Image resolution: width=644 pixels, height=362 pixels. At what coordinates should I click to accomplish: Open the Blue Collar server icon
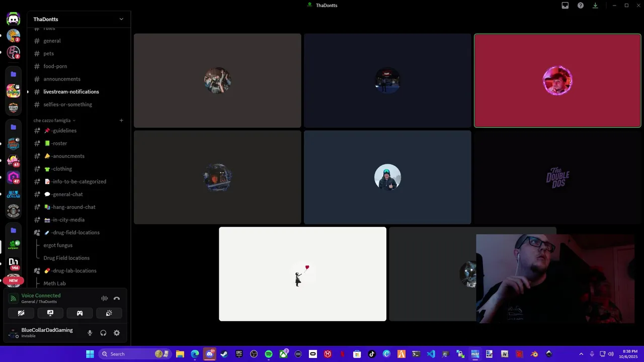[14, 194]
